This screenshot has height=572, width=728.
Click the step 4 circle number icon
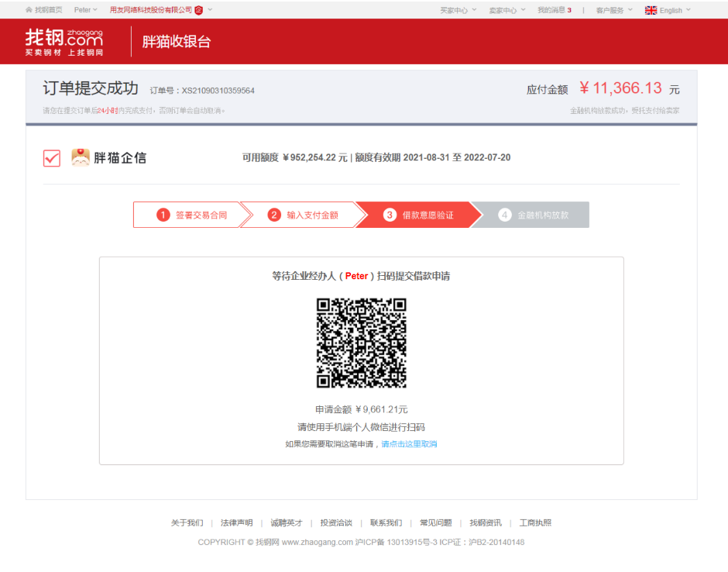[x=505, y=215]
